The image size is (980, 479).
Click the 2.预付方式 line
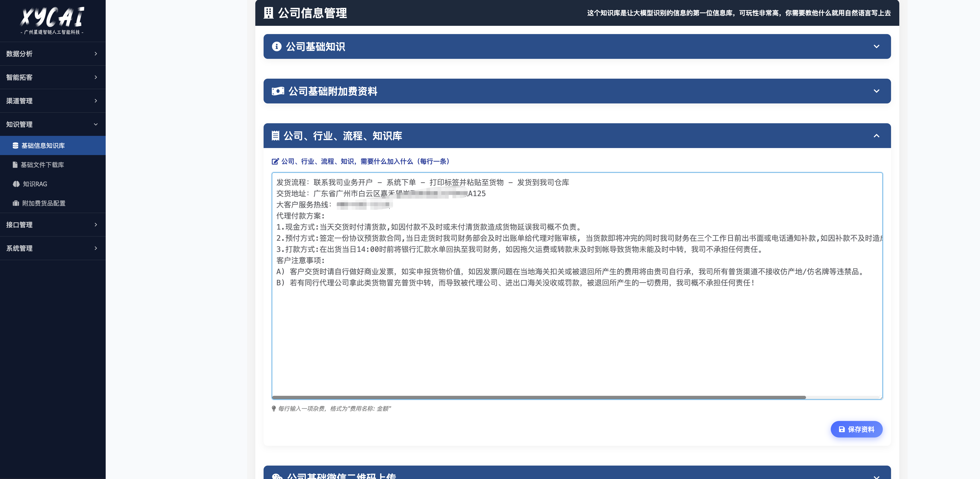(579, 238)
